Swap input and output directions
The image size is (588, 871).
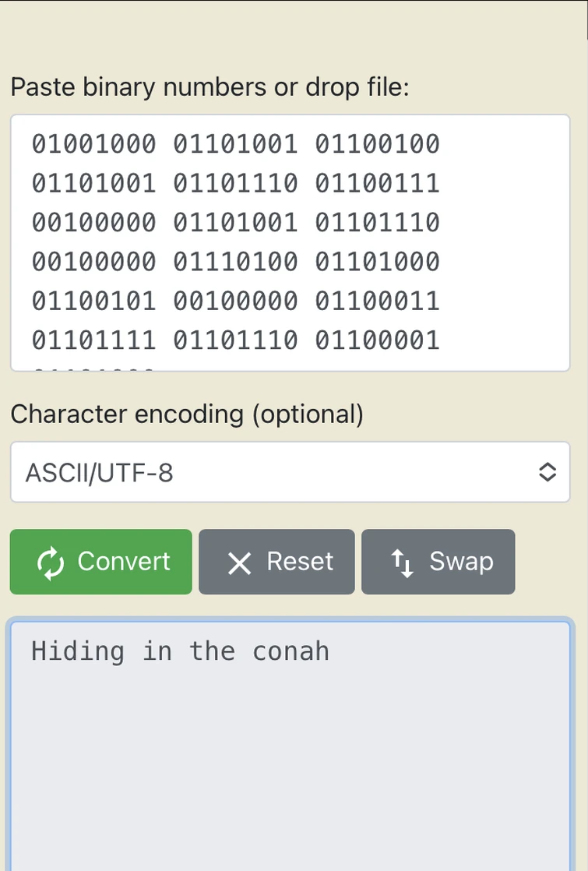(x=438, y=562)
